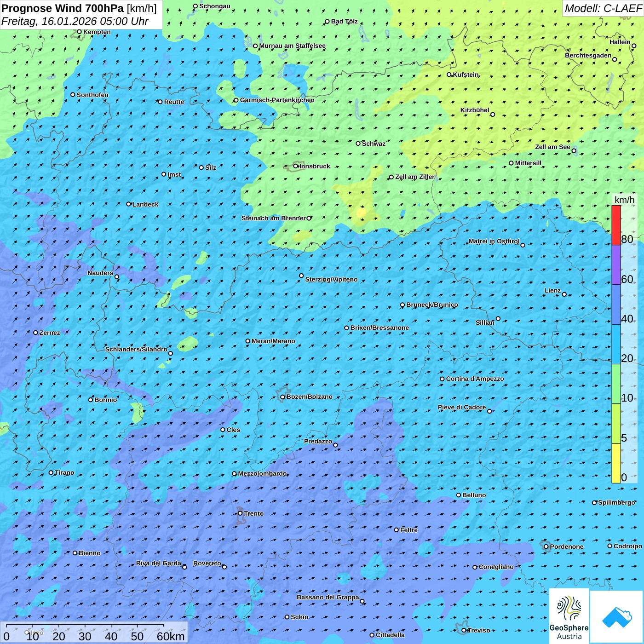The height and width of the screenshot is (644, 644).
Task: Click the 'Prognose Wind 700hPa [km/h]' title
Action: [79, 8]
